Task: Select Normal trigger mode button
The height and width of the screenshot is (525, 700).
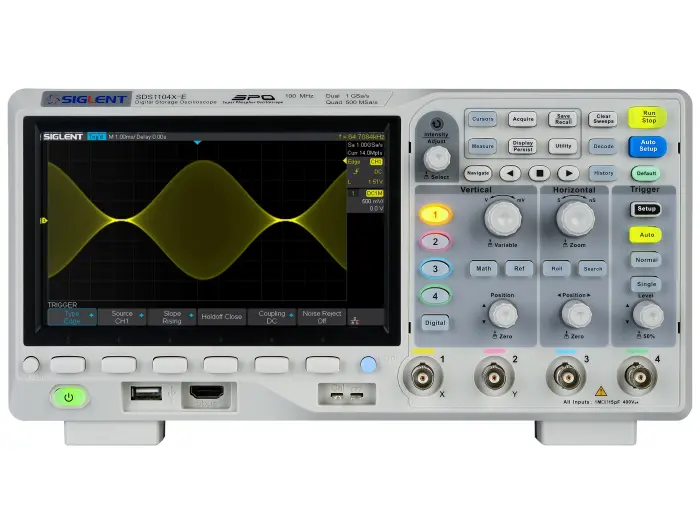Action: (x=646, y=260)
